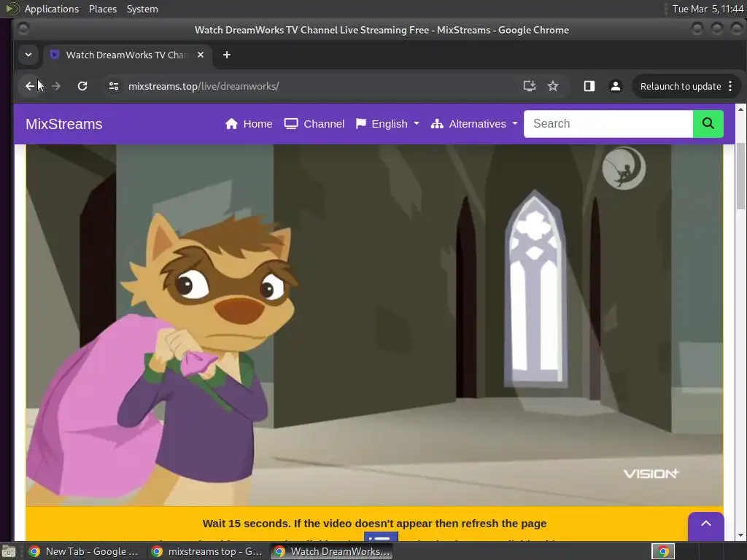Click the address bar URL mixstreams.top/live/dreamworks/

pos(204,86)
